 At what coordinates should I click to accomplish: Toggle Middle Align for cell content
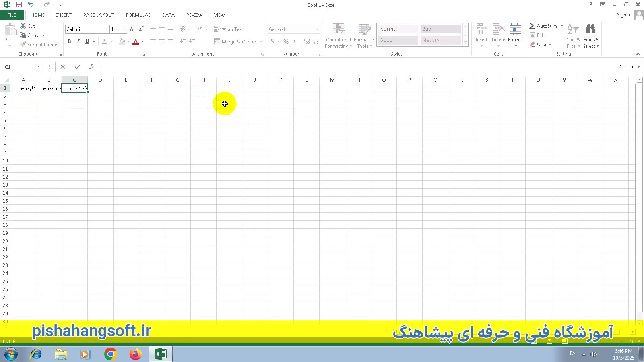(162, 29)
